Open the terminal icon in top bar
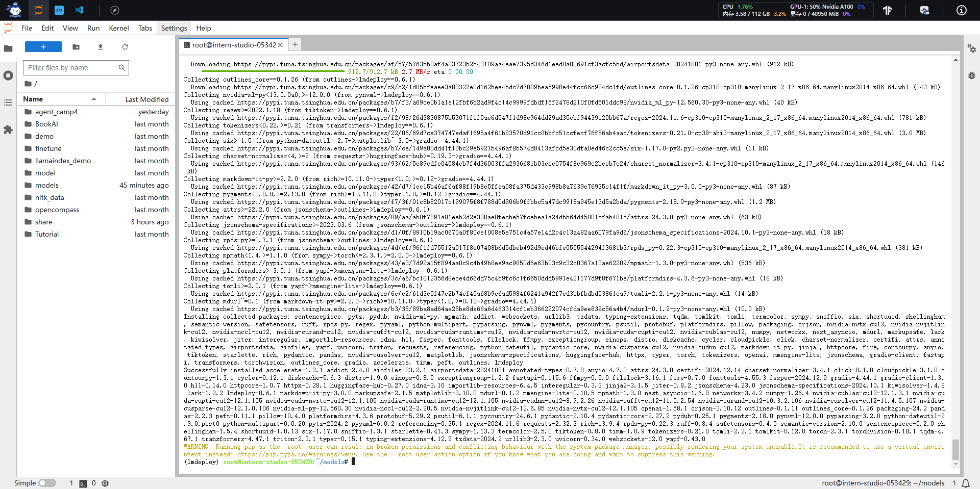Viewport: 980px width, 489px height. tap(59, 10)
